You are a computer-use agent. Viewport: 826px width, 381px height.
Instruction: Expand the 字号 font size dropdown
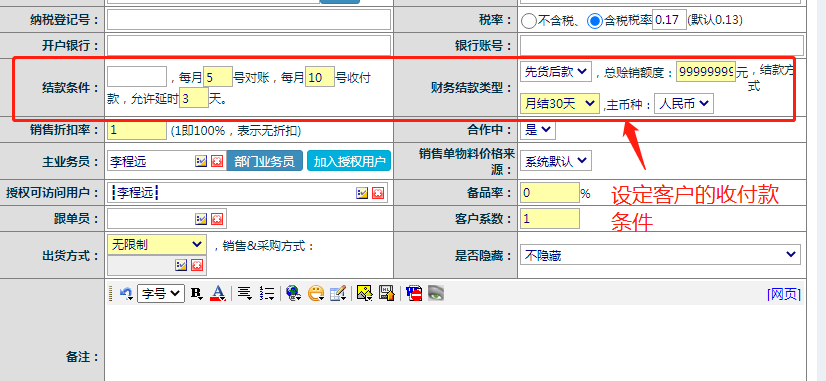[161, 294]
